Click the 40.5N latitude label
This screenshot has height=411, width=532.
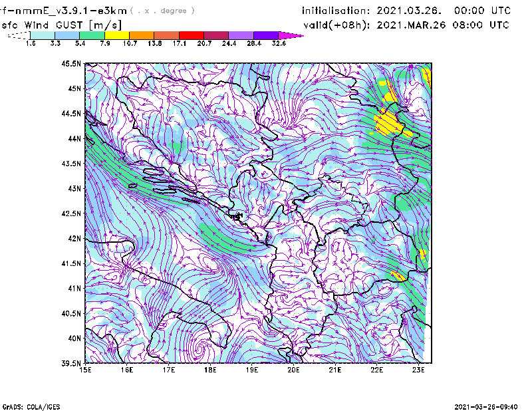click(x=72, y=314)
